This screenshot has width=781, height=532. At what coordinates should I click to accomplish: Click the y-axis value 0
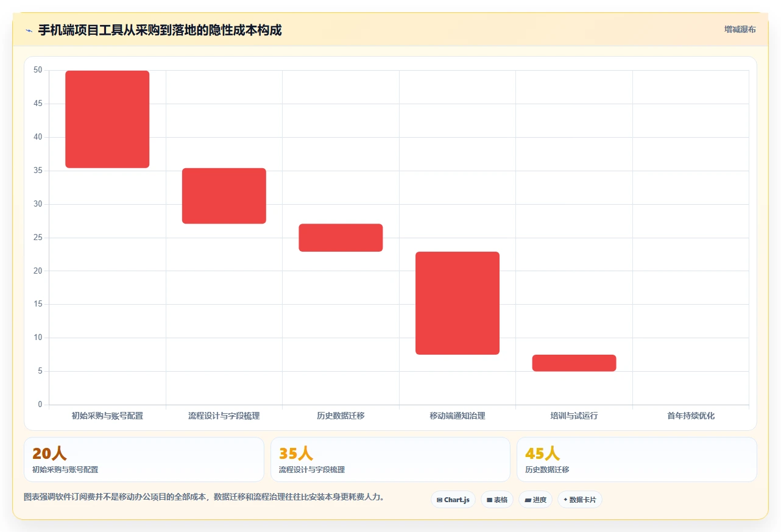coord(40,405)
